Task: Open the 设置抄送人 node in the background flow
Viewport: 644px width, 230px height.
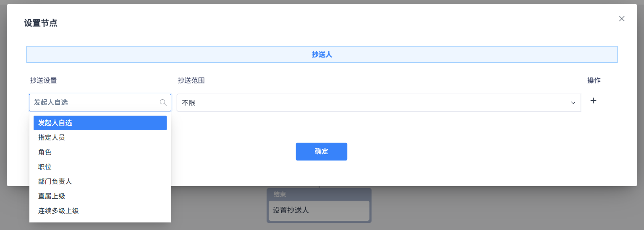Action: 319,210
